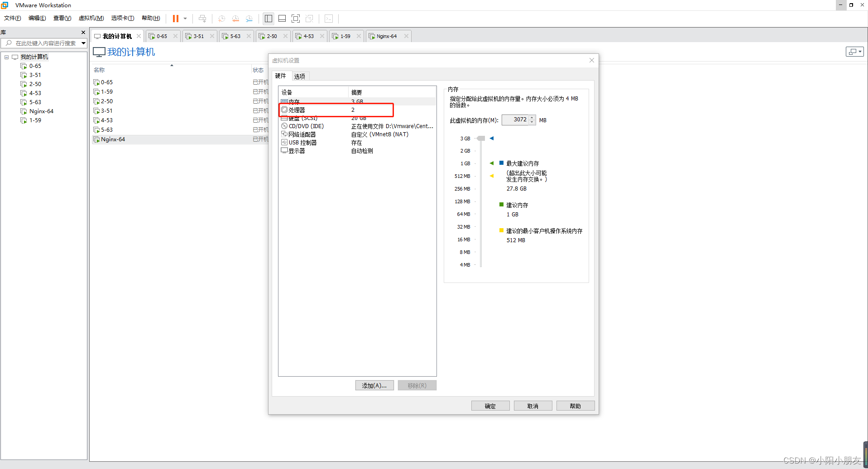Open the library search dropdown arrow
This screenshot has height=469, width=868.
point(83,43)
